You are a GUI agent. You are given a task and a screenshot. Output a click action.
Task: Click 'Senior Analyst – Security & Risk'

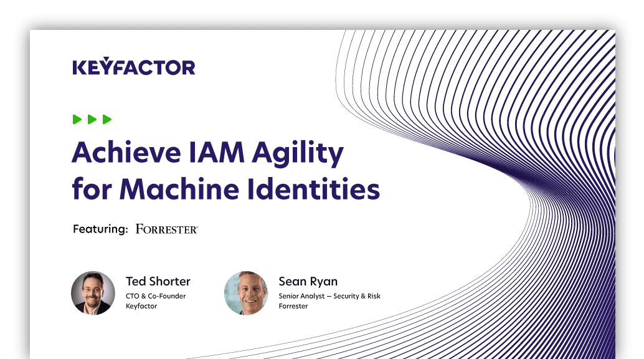[x=329, y=296]
